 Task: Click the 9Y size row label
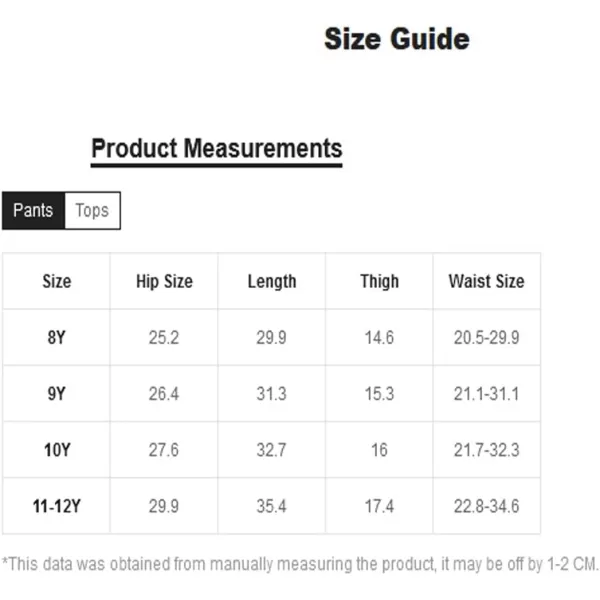[x=57, y=393]
